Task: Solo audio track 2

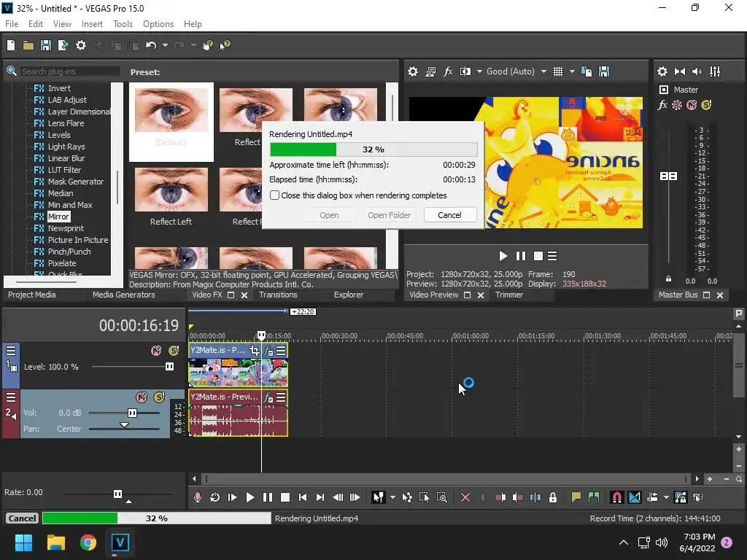Action: pos(159,397)
